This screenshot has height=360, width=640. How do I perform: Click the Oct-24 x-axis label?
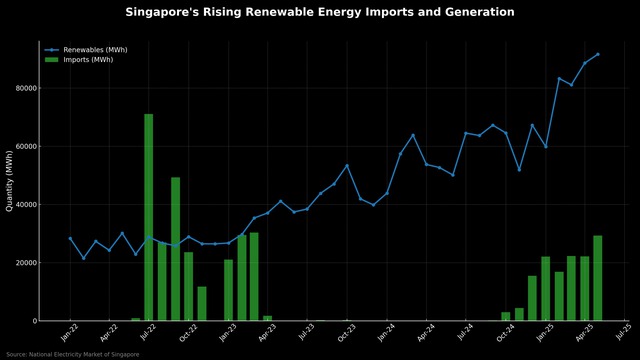pyautogui.click(x=505, y=332)
